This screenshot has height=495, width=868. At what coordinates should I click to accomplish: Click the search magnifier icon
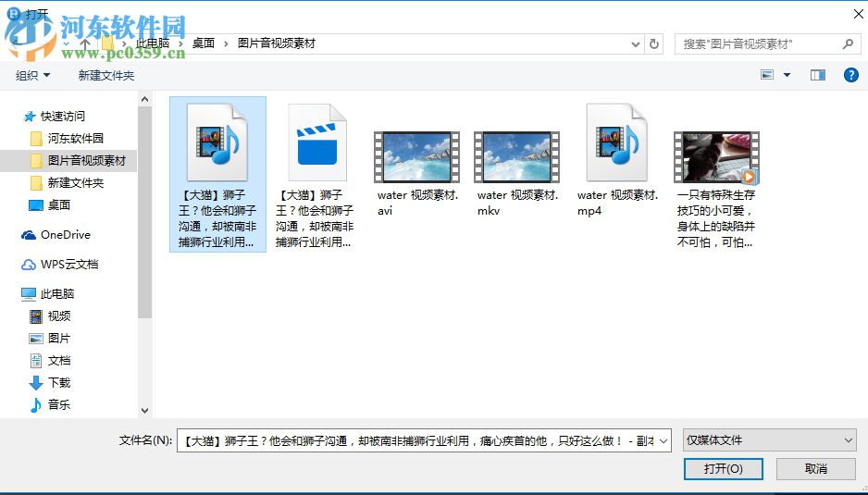tap(848, 43)
